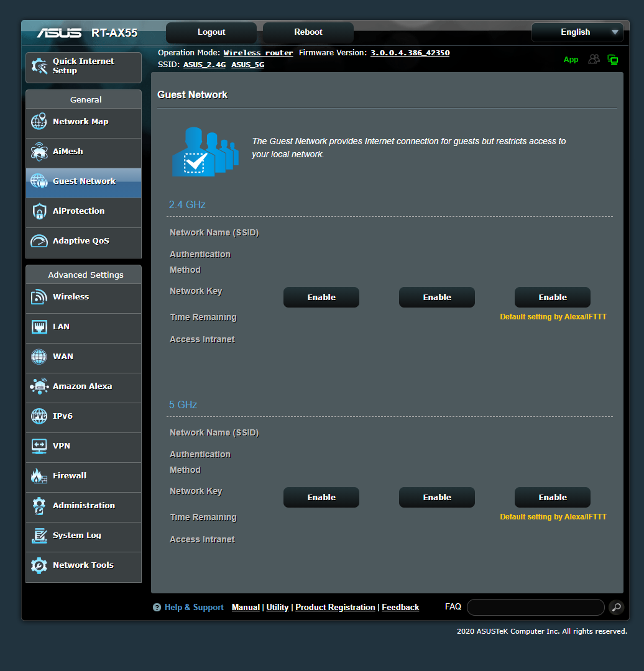Open the Manual link in footer

pos(246,607)
